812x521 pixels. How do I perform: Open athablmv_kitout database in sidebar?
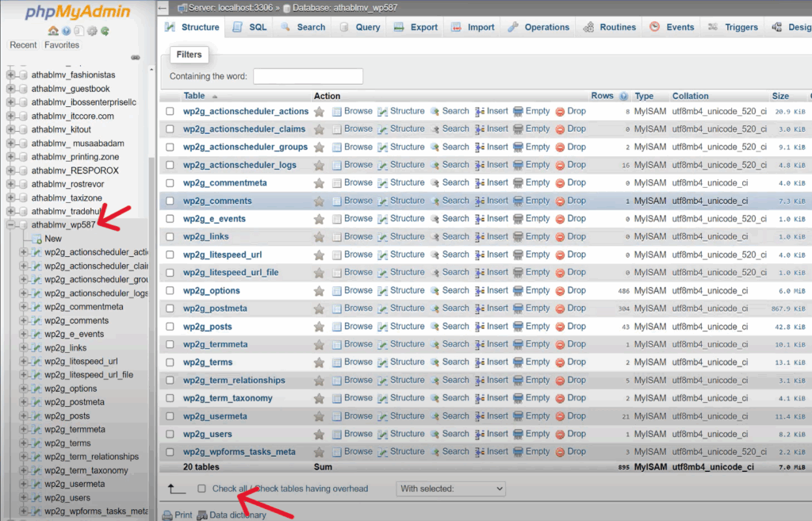pyautogui.click(x=61, y=129)
